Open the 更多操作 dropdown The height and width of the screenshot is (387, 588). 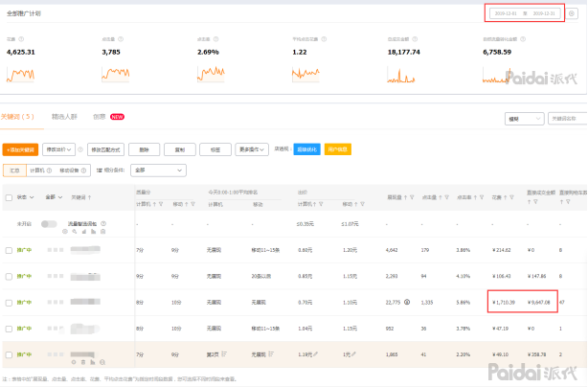click(252, 149)
